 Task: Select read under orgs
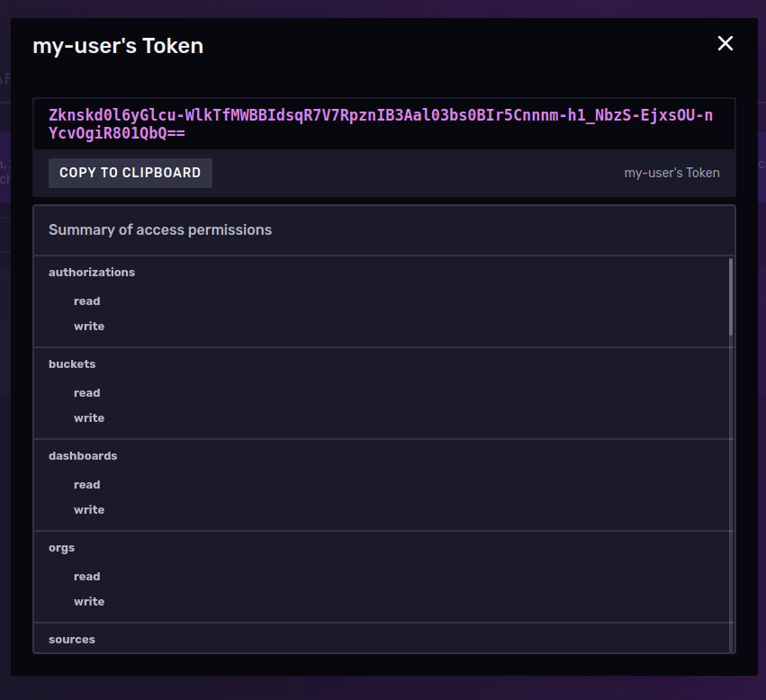pyautogui.click(x=87, y=577)
